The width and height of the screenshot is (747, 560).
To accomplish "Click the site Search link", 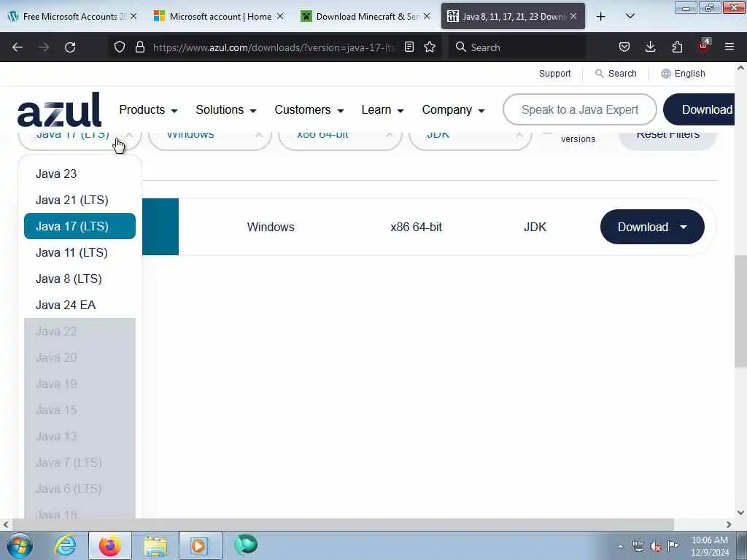I will coord(616,74).
